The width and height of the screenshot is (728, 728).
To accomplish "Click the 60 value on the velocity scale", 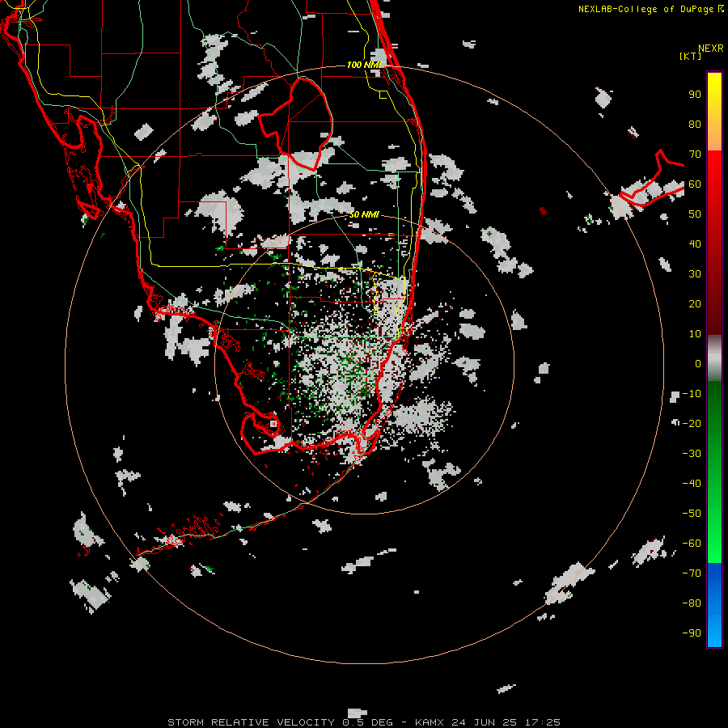I will (695, 184).
